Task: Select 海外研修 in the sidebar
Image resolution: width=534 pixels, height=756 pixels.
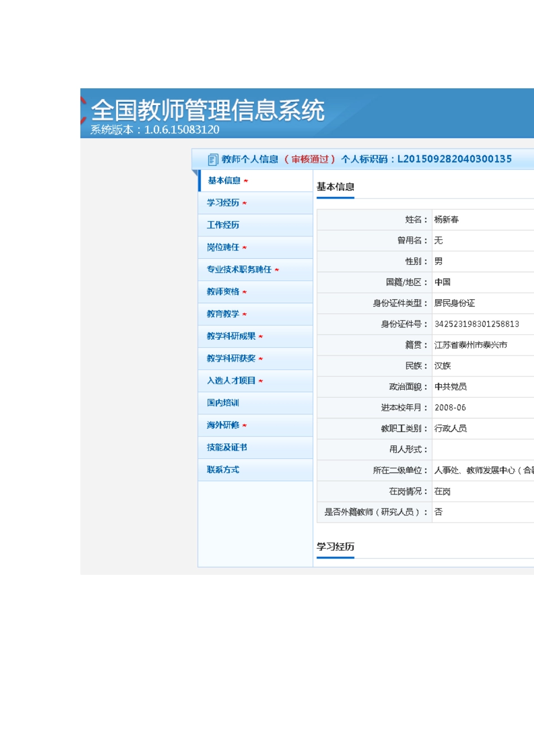Action: click(x=223, y=425)
